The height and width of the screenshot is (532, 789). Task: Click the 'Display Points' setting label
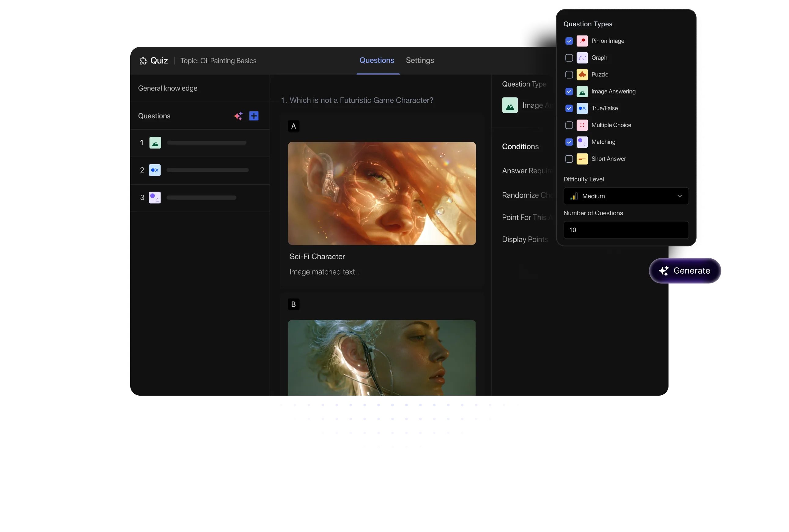click(x=525, y=239)
